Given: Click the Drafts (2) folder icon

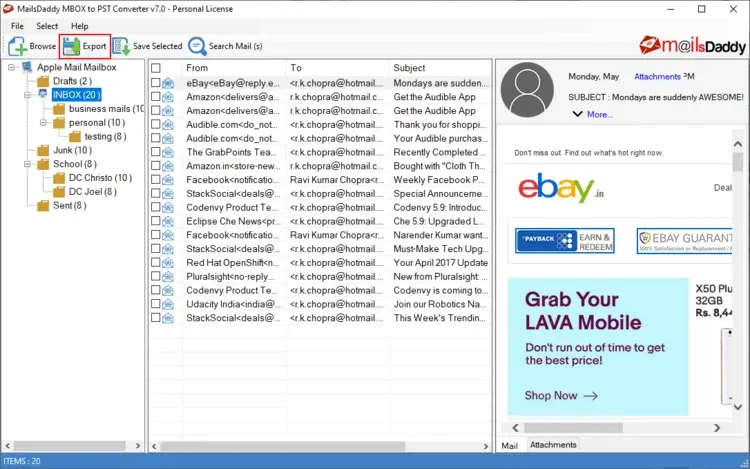Looking at the screenshot, I should tap(44, 81).
